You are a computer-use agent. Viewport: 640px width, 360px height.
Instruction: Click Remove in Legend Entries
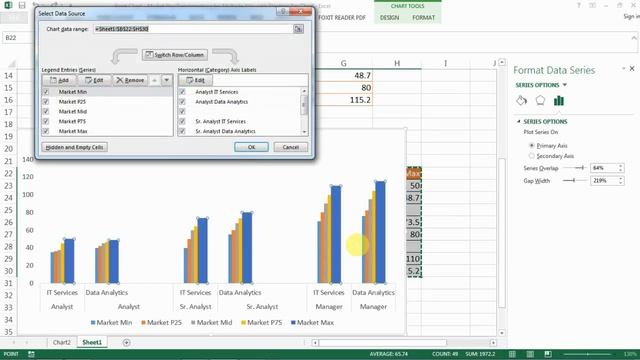pyautogui.click(x=130, y=80)
